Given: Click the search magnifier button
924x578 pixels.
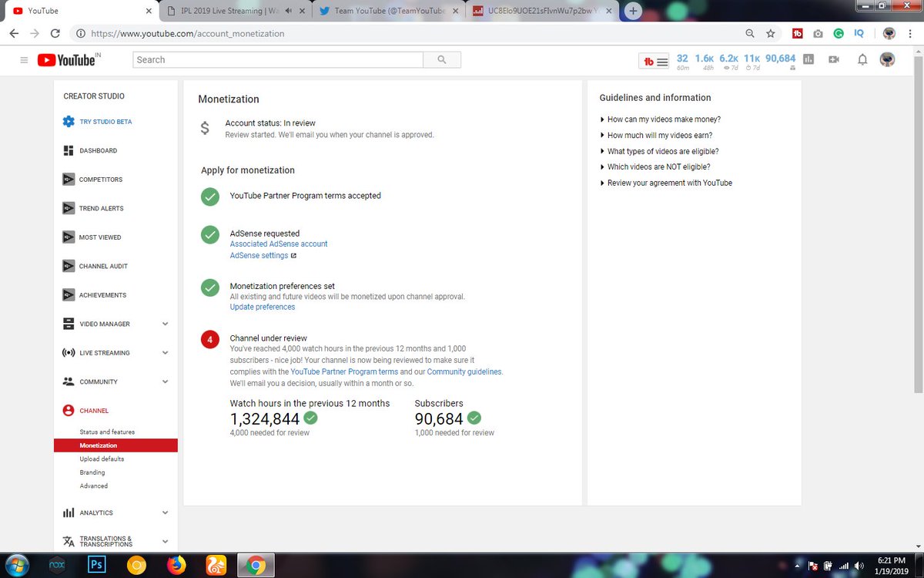Looking at the screenshot, I should tap(442, 60).
